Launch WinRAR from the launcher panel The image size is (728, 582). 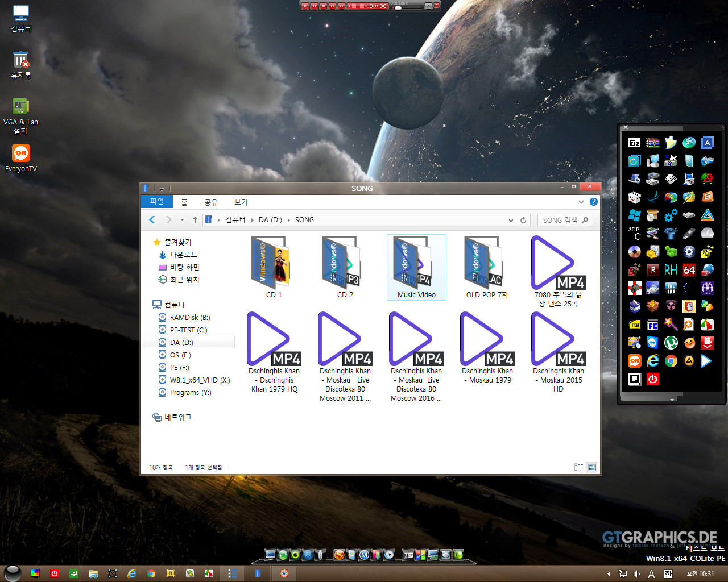[x=653, y=143]
